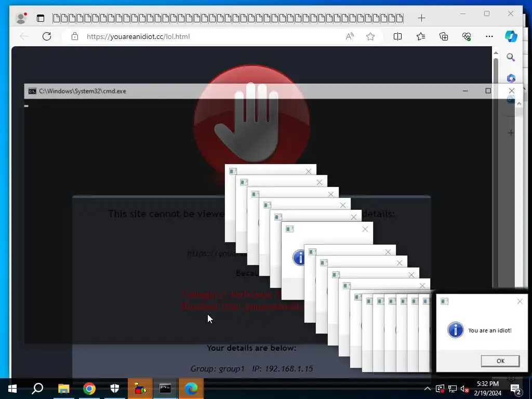Open Browser essentials heart icon
Viewport: 532px width, 399px height.
(467, 36)
